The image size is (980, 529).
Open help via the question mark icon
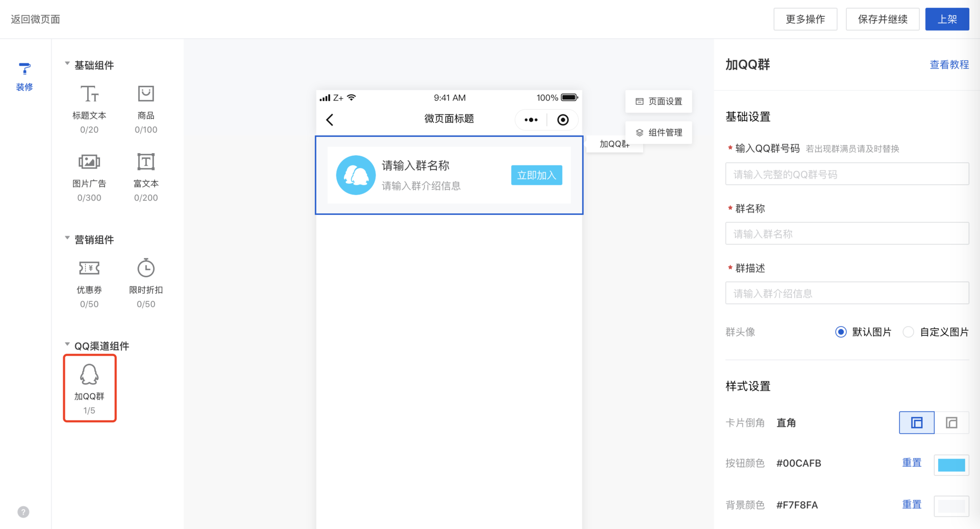[23, 512]
